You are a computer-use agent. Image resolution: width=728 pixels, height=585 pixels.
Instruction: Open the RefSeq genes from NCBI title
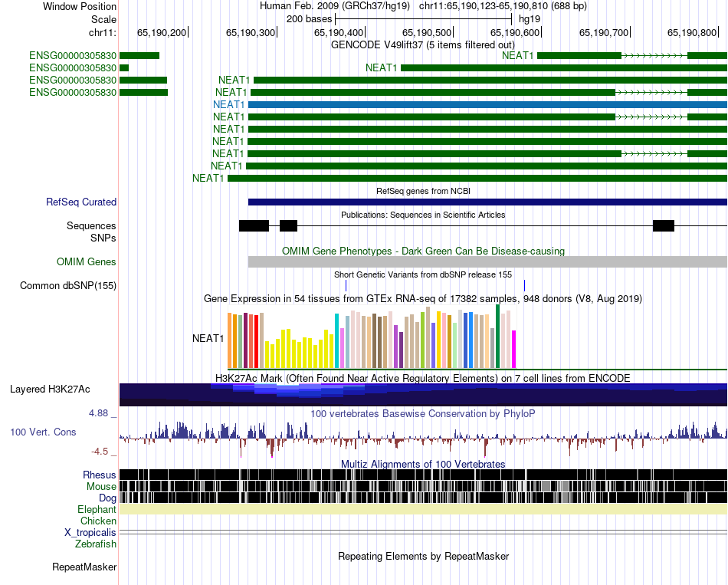(424, 191)
